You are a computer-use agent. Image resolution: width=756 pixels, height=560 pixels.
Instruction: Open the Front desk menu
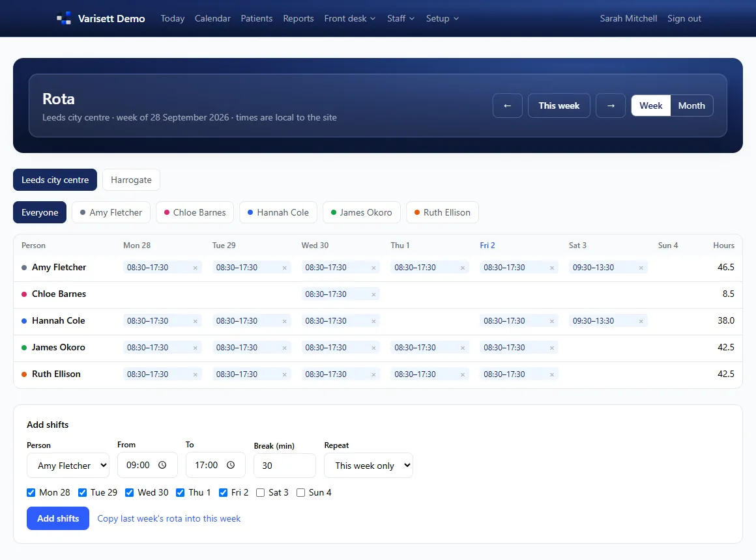[x=349, y=18]
